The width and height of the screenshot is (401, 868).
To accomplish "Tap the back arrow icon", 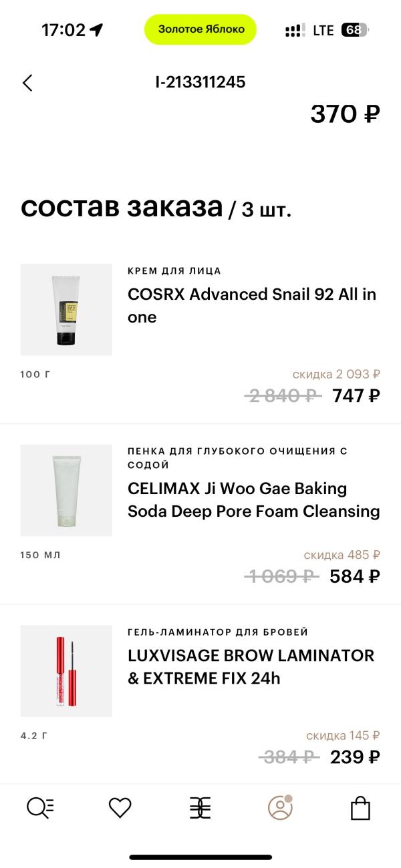I will tap(27, 83).
